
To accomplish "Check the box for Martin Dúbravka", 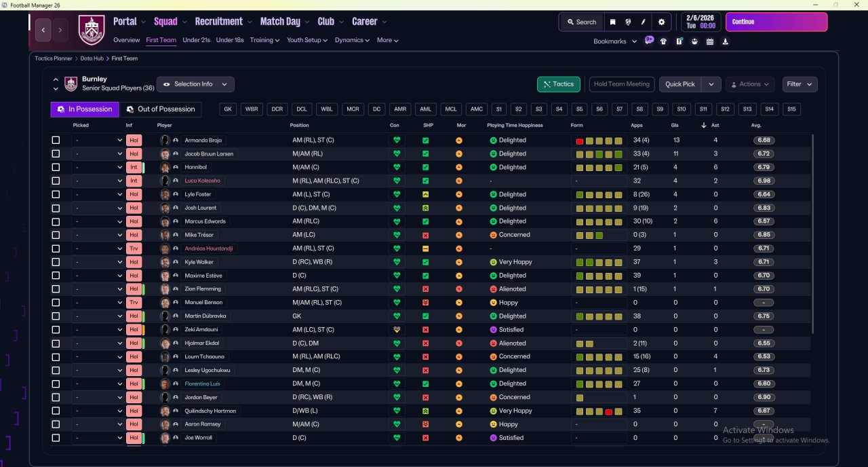I will 56,316.
